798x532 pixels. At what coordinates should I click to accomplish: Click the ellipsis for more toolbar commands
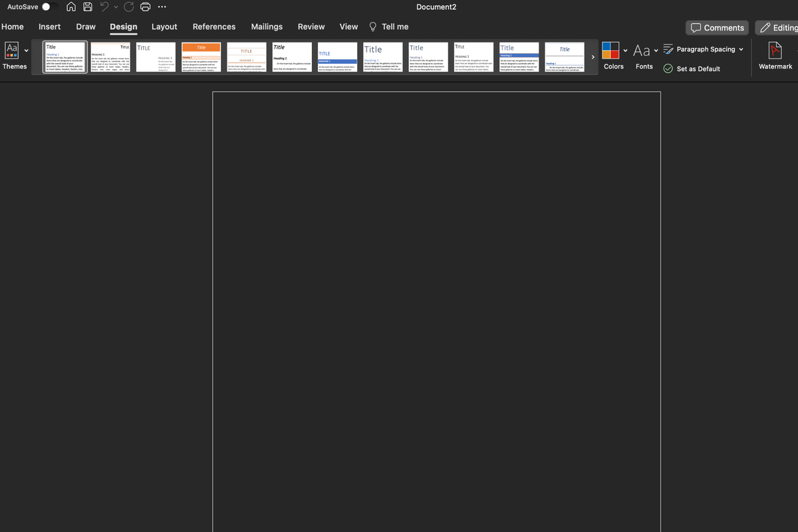162,7
